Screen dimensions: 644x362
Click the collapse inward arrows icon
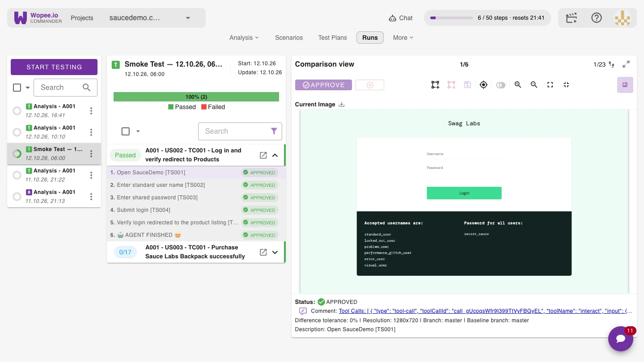click(x=566, y=85)
